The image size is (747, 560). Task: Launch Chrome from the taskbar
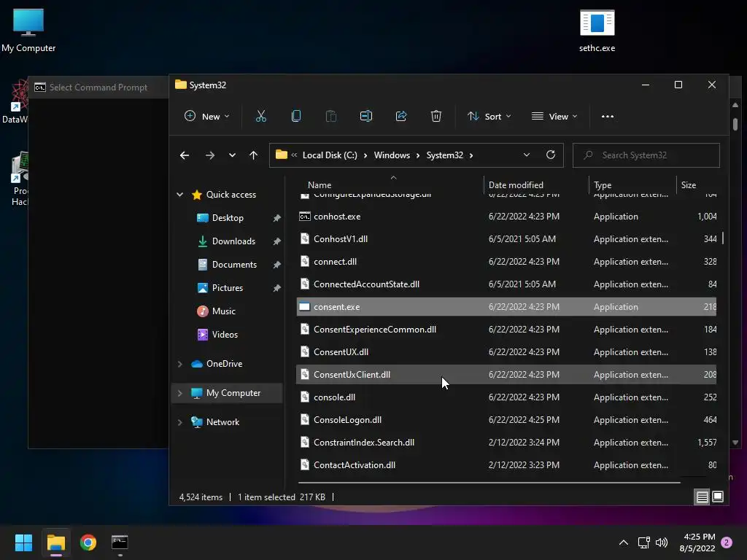(88, 542)
